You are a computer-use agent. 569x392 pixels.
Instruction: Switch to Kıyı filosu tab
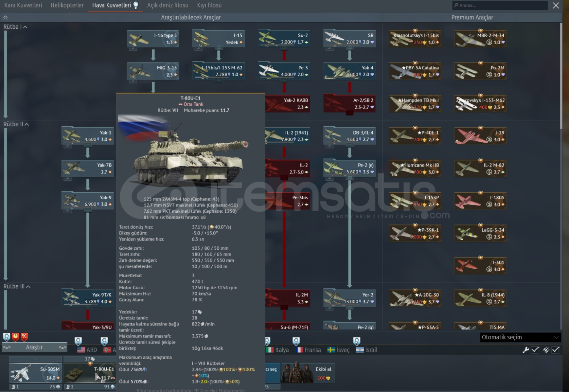tap(209, 5)
